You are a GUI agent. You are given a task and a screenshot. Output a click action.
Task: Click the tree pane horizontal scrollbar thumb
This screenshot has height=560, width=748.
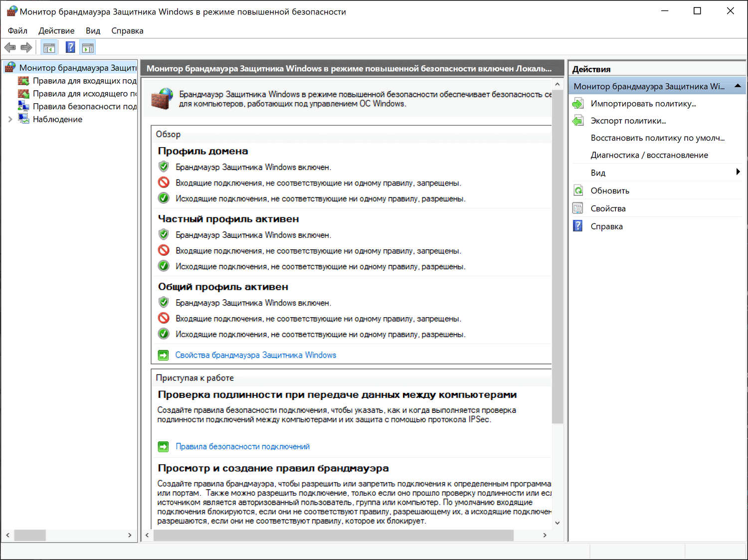tap(30, 535)
